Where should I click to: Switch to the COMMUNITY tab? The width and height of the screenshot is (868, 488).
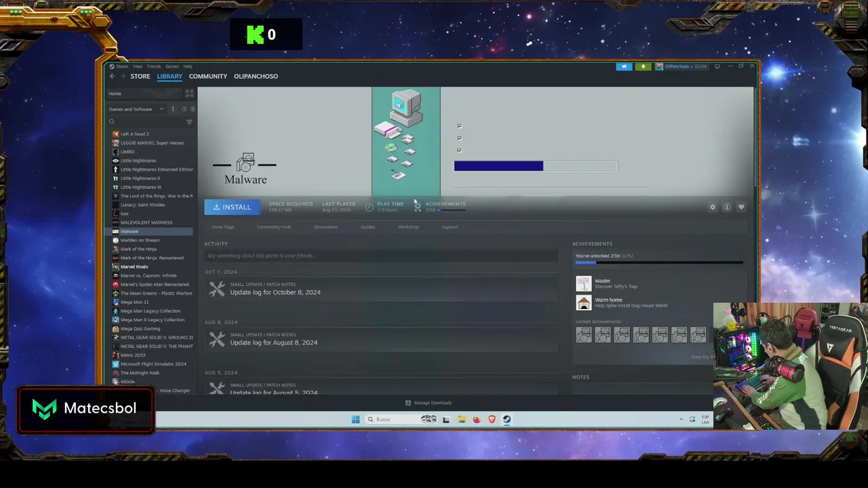208,77
